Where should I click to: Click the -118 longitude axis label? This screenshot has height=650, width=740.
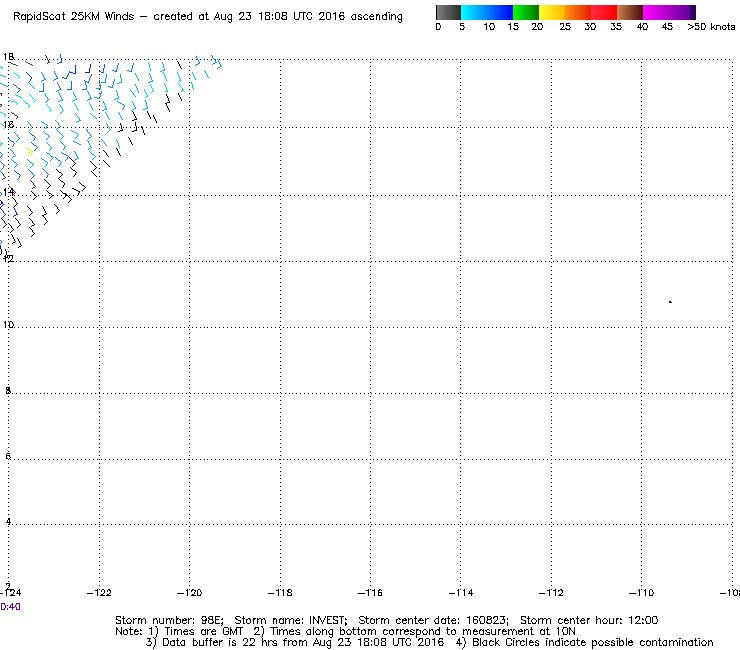point(280,593)
